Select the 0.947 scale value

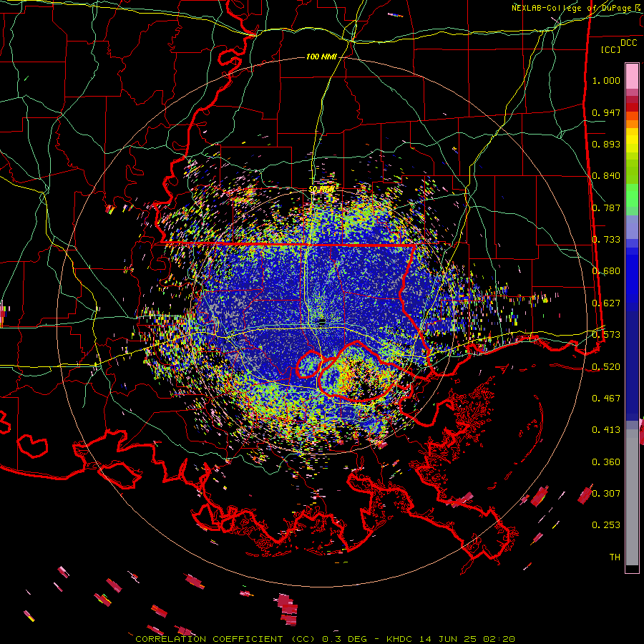pyautogui.click(x=606, y=112)
